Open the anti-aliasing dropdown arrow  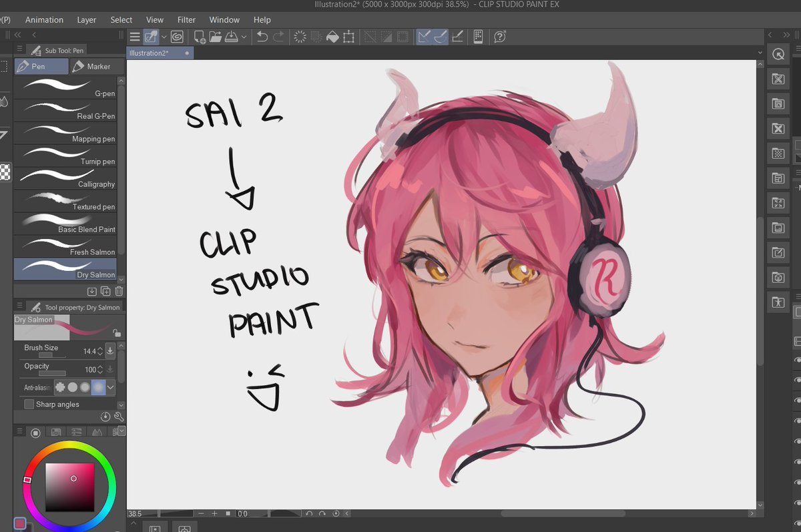[111, 387]
